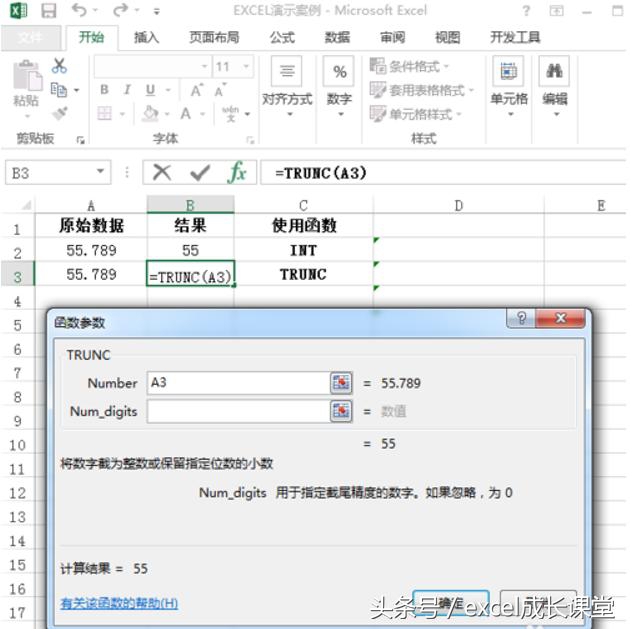Open the File (文件) tab
The image size is (630, 629).
pyautogui.click(x=31, y=38)
